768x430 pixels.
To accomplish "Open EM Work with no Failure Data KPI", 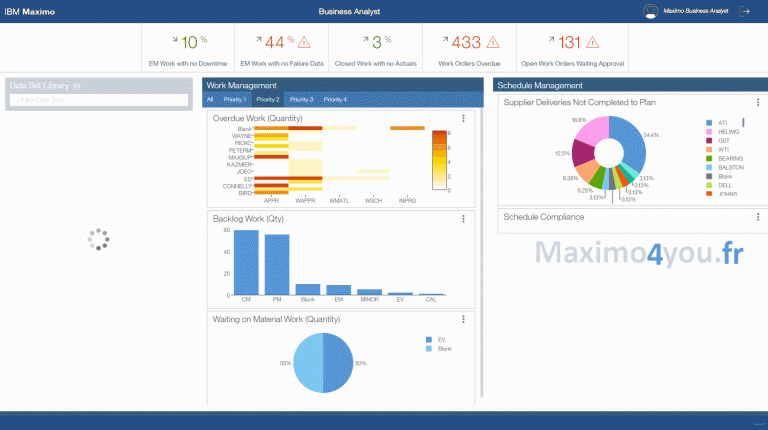I will [282, 48].
